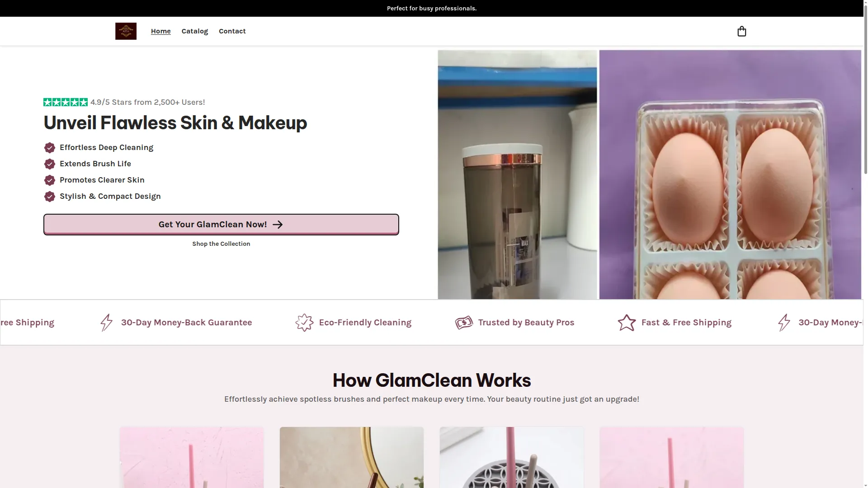Click checkmark badge beside Stylish & Compact Design
868x488 pixels.
(x=50, y=197)
